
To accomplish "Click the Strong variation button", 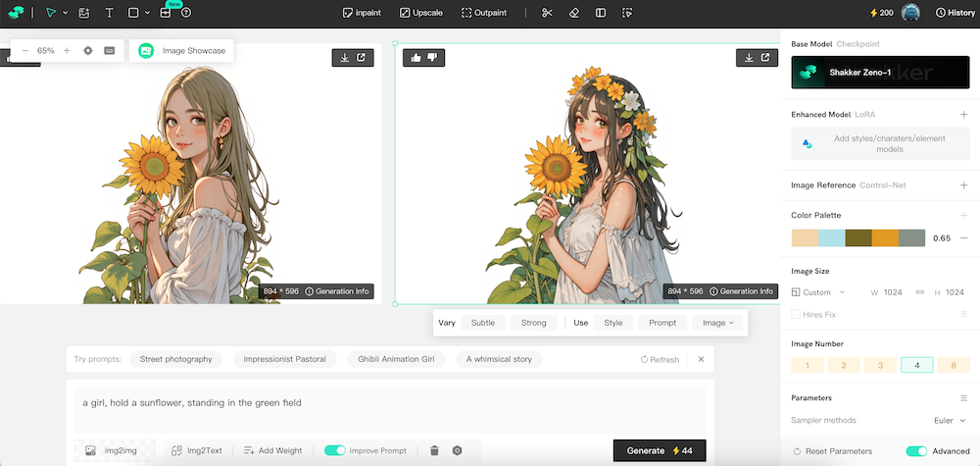I will pos(533,323).
